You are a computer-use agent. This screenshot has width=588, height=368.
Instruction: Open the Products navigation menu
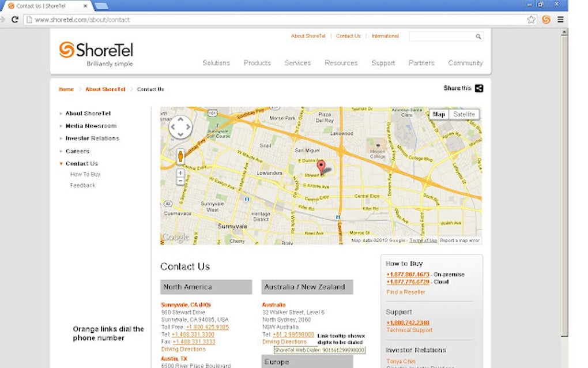257,63
